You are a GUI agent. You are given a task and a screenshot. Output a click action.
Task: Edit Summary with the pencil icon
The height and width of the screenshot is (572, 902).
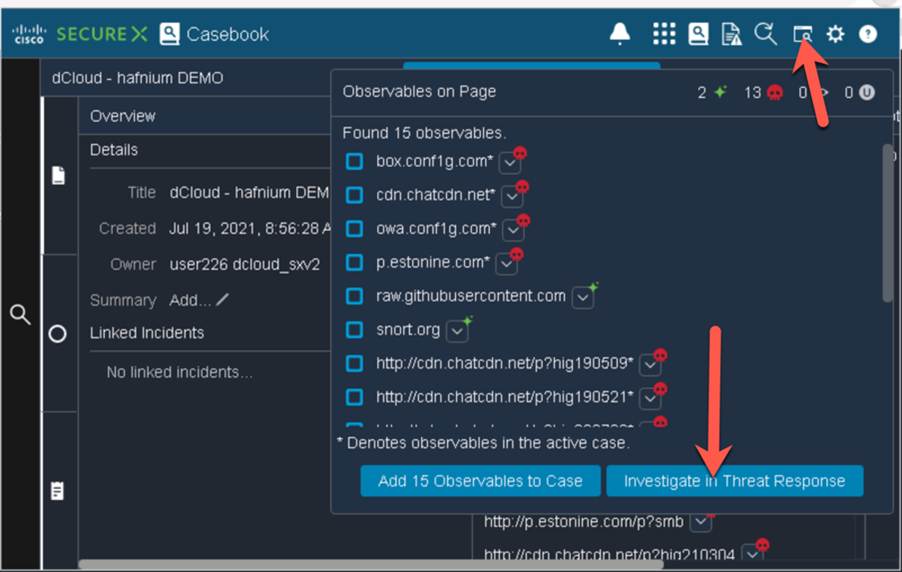point(223,299)
